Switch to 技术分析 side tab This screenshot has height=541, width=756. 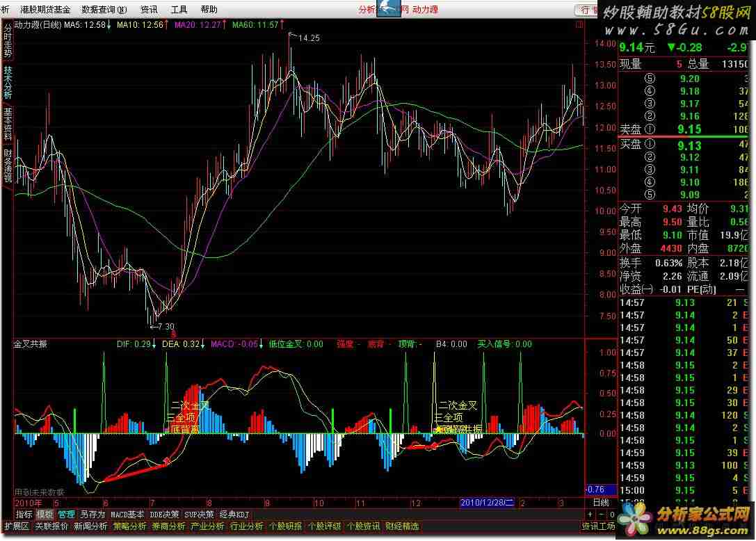[8, 82]
